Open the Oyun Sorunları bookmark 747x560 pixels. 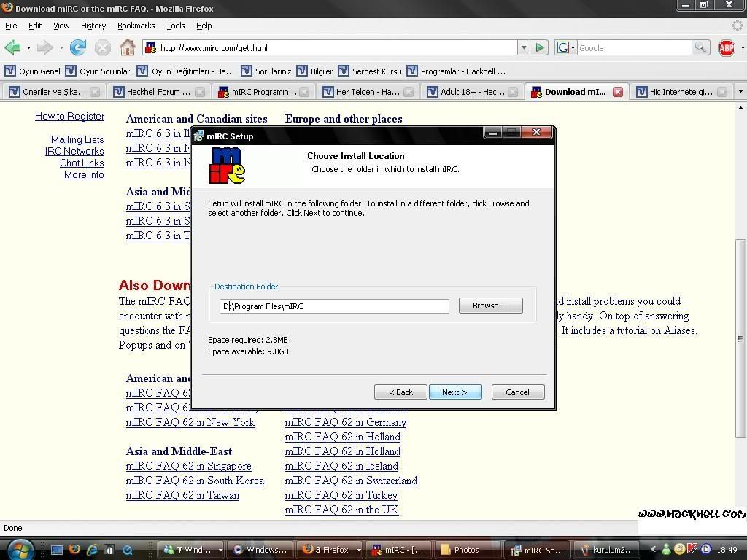98,71
